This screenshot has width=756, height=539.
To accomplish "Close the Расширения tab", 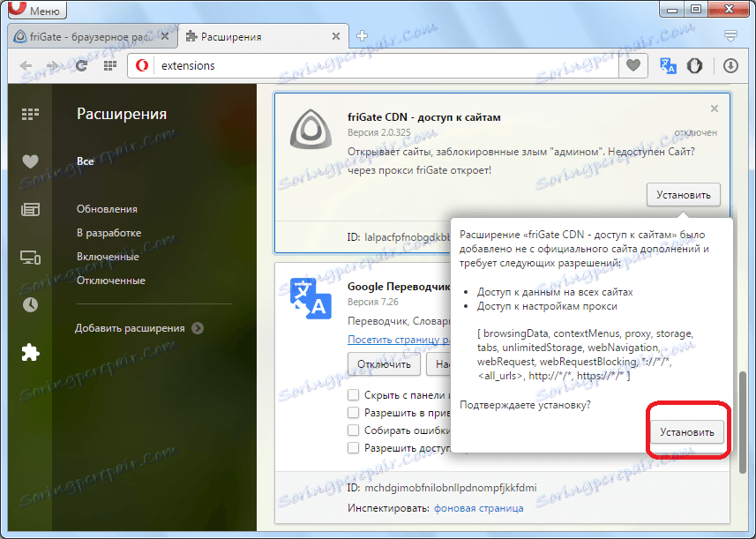I will pos(336,37).
